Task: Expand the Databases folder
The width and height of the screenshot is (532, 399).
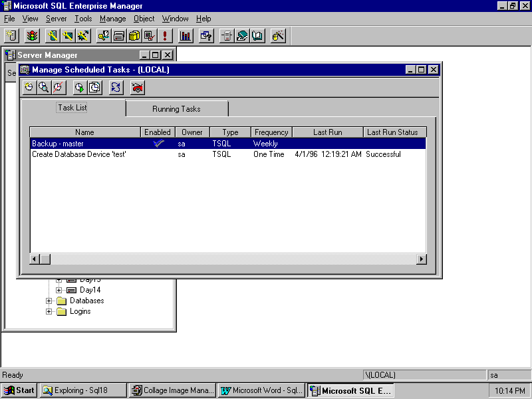Action: click(x=49, y=301)
